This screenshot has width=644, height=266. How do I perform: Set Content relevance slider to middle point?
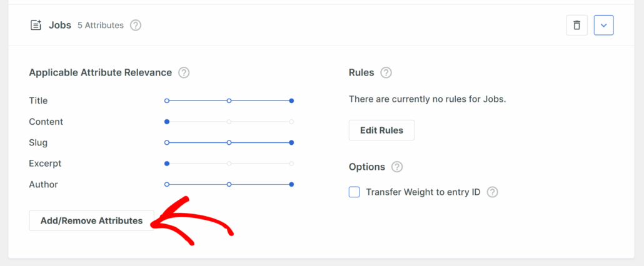point(229,122)
